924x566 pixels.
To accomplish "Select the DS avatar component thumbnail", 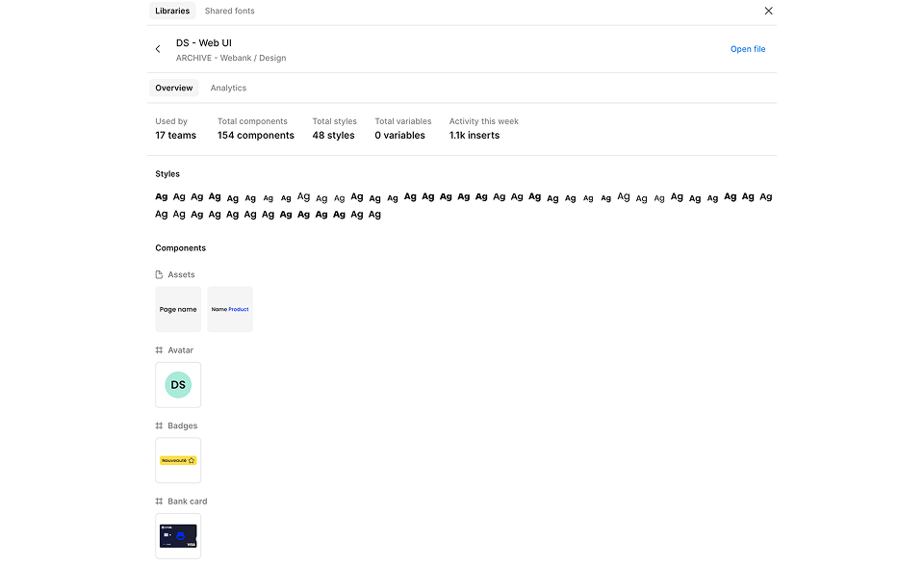I will [178, 385].
